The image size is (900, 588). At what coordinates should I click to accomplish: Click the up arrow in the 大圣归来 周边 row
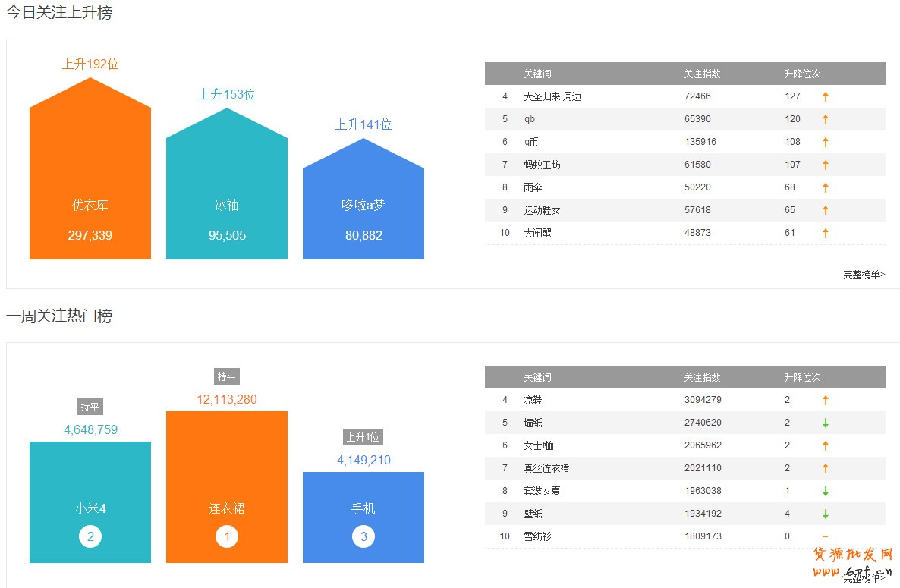[x=826, y=96]
